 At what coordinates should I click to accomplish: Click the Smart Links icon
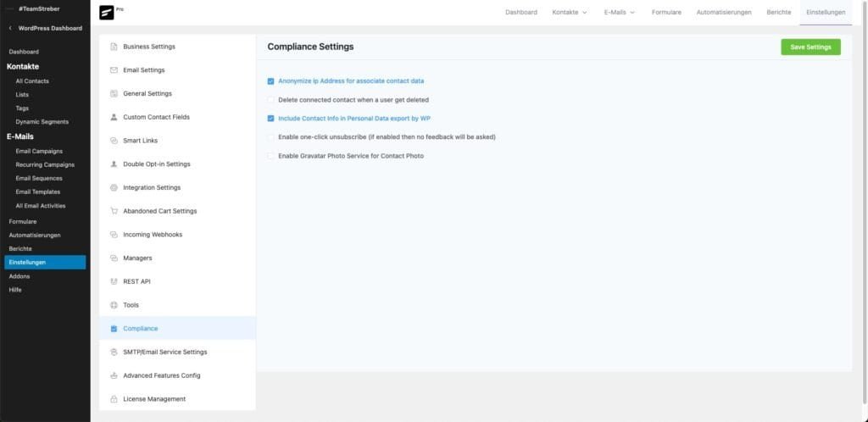114,141
